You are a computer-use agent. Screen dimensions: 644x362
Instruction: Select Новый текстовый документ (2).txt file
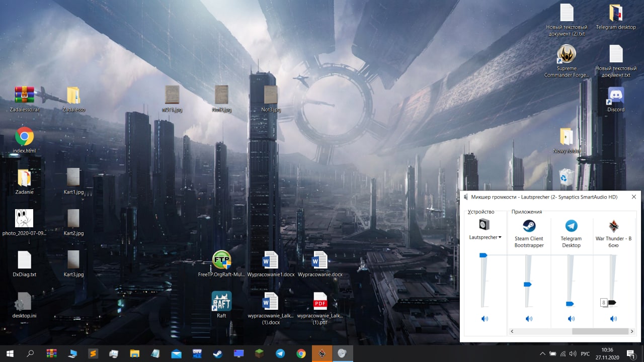[567, 20]
